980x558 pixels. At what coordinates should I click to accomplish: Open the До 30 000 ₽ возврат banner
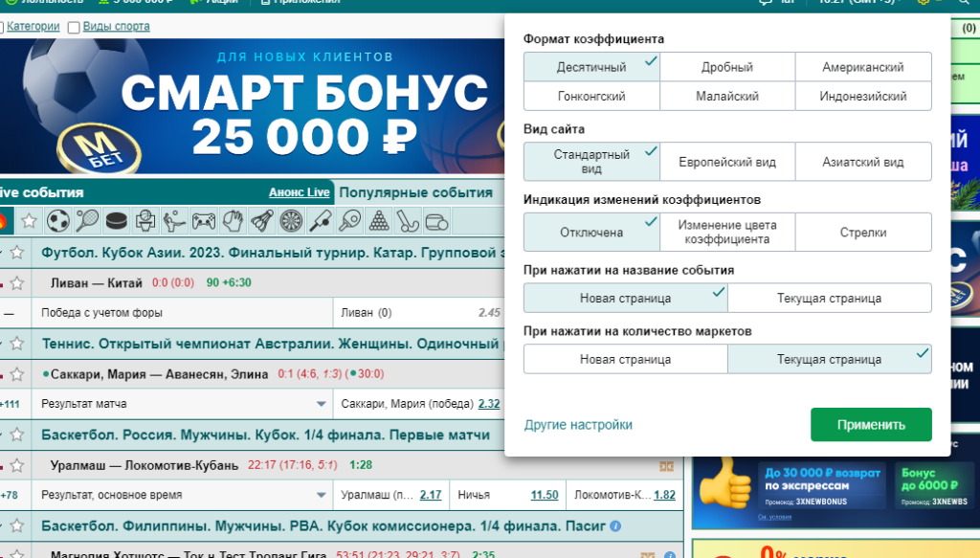822,485
